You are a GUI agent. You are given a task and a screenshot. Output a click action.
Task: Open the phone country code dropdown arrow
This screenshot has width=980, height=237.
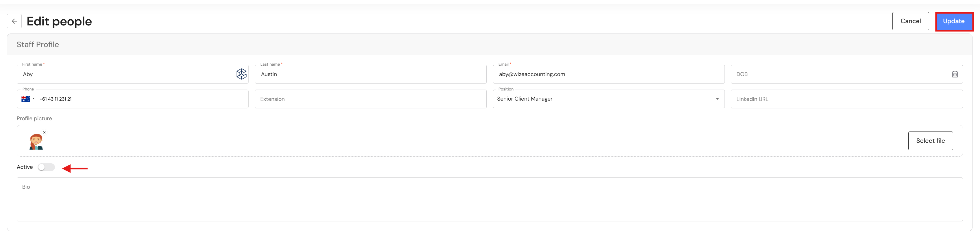pos(34,99)
